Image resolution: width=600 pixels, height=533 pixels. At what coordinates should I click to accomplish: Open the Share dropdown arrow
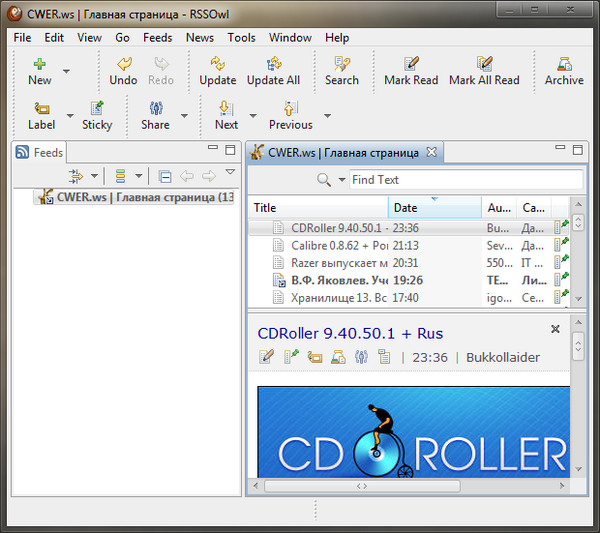[x=184, y=117]
